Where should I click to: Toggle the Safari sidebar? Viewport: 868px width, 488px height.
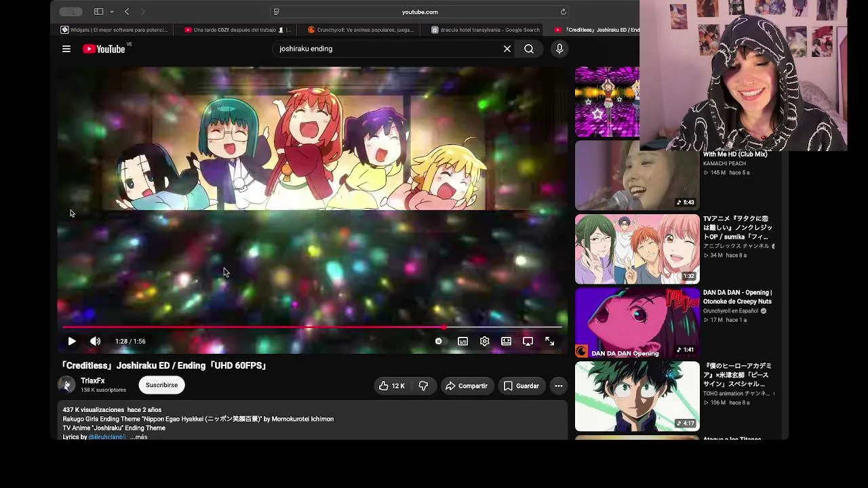pos(98,12)
